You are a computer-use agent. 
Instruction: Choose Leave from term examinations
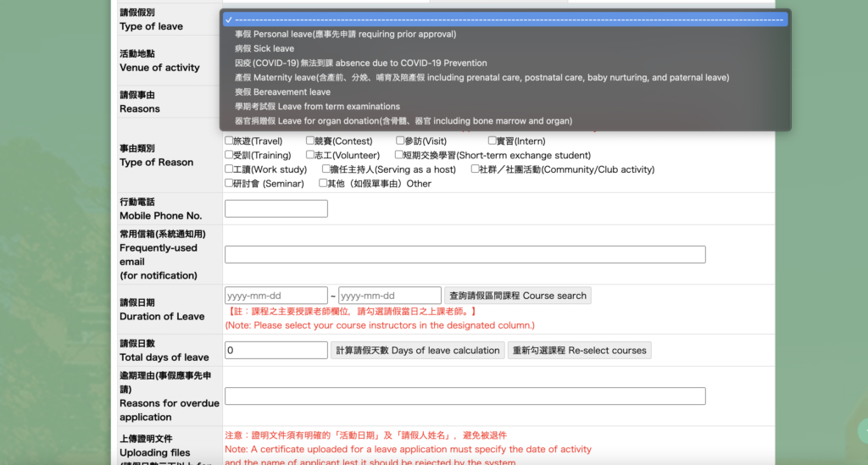point(317,106)
